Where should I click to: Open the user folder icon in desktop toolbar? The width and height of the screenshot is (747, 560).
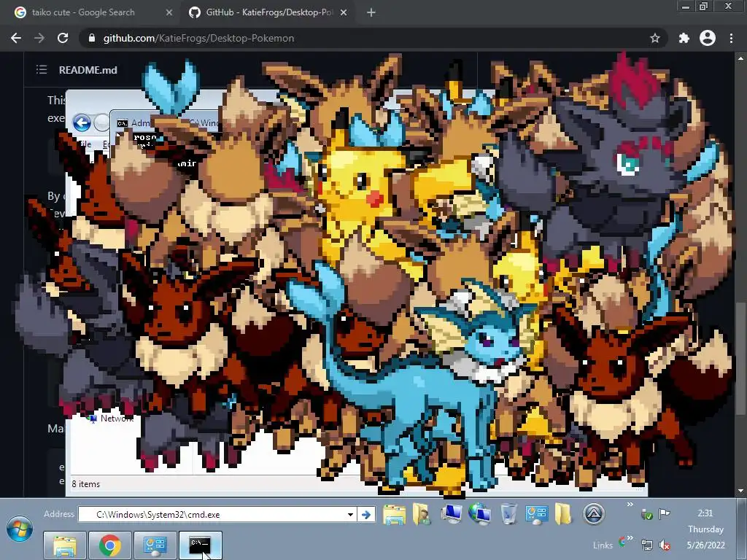[422, 515]
